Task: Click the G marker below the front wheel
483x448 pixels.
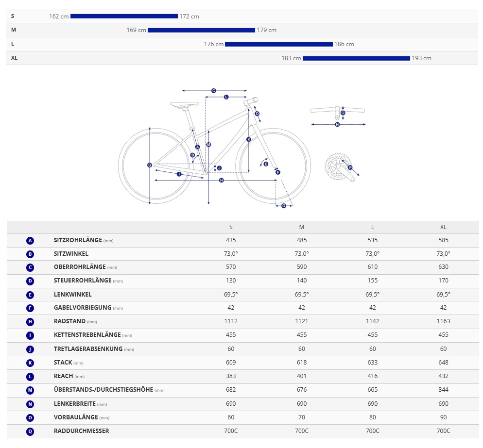Action: click(284, 206)
